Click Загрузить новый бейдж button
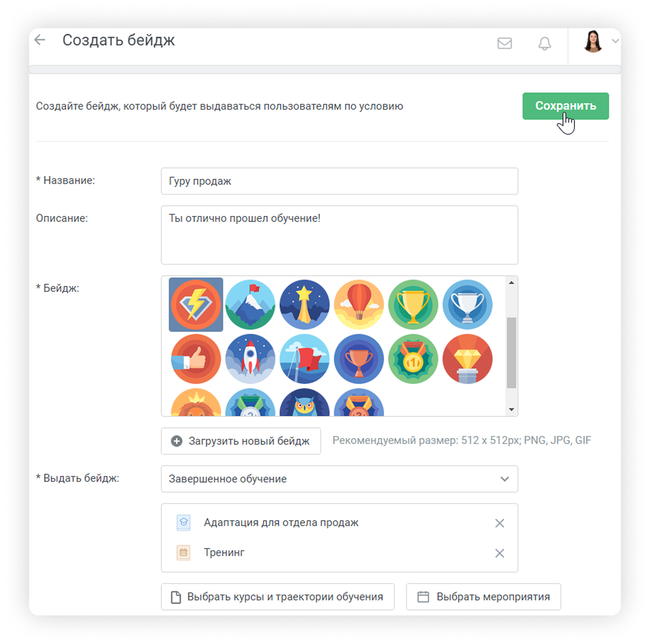The height and width of the screenshot is (644, 650). [x=241, y=441]
